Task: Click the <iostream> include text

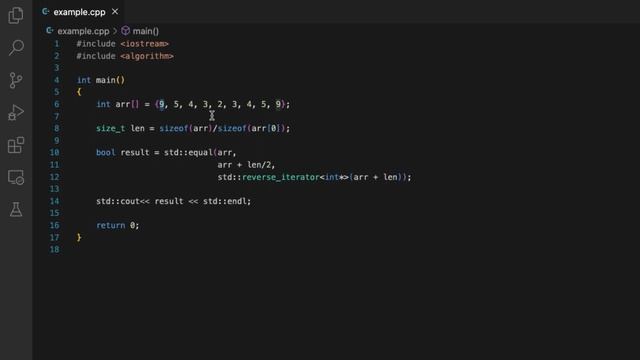Action: click(144, 44)
